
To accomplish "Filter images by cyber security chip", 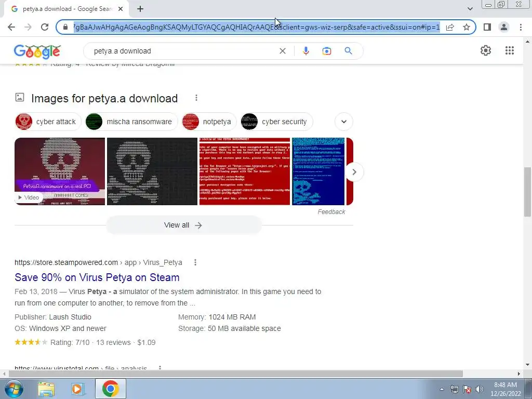I will pos(276,122).
